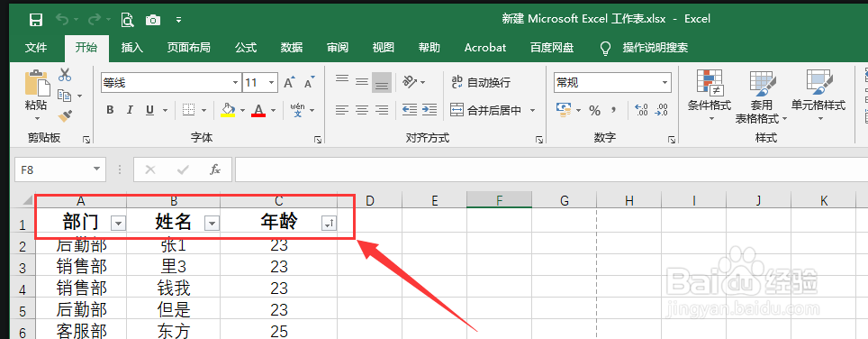The image size is (868, 339).
Task: Open the font size 11 dropdown
Action: [271, 83]
